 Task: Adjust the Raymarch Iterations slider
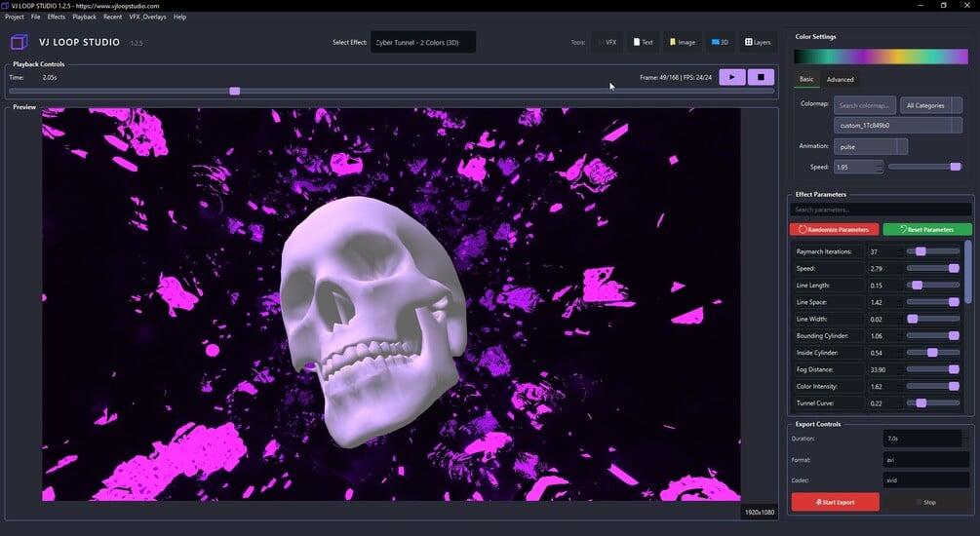932,251
